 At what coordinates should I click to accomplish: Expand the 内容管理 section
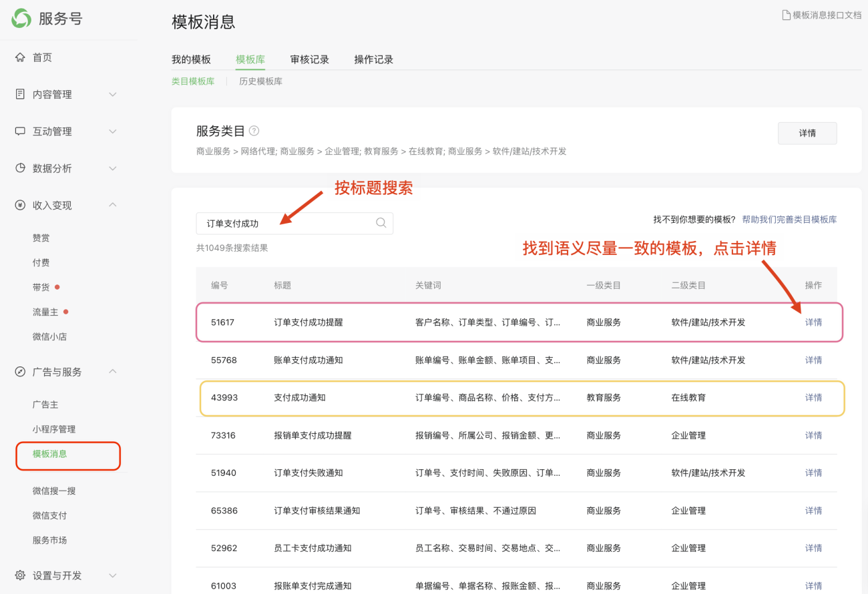coord(112,94)
